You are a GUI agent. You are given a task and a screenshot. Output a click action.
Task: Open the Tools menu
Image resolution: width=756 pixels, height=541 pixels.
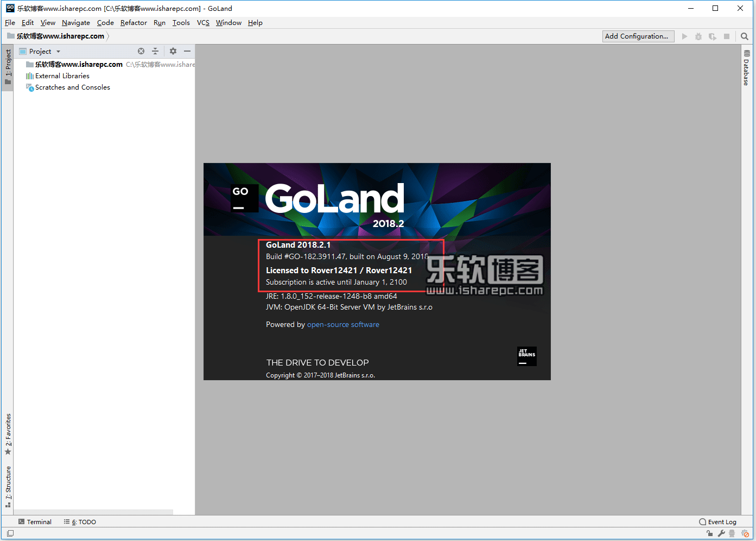tap(181, 23)
